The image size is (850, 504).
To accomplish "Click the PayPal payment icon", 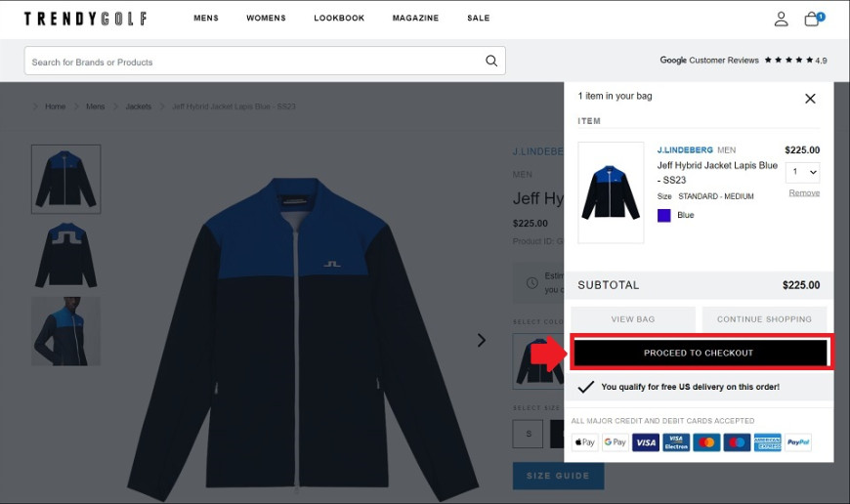I will (x=798, y=442).
